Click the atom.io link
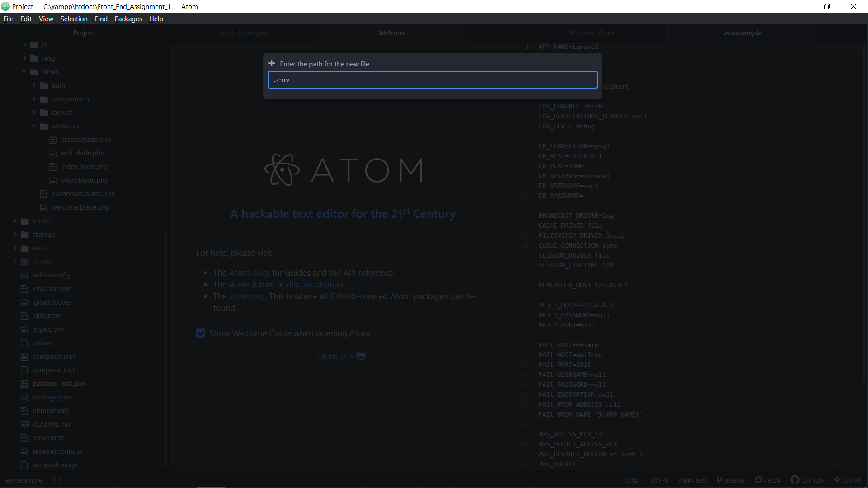 point(331,357)
